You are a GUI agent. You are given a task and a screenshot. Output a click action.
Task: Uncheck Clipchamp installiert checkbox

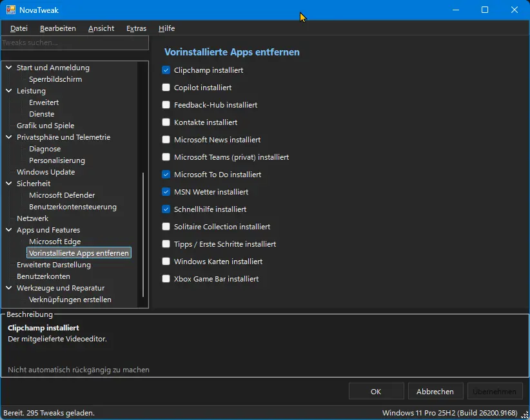point(166,70)
